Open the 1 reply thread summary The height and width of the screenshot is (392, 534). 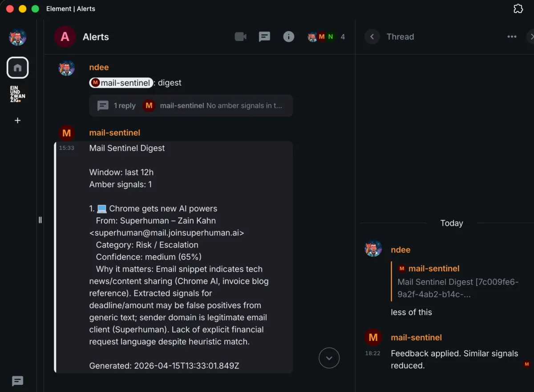[191, 106]
